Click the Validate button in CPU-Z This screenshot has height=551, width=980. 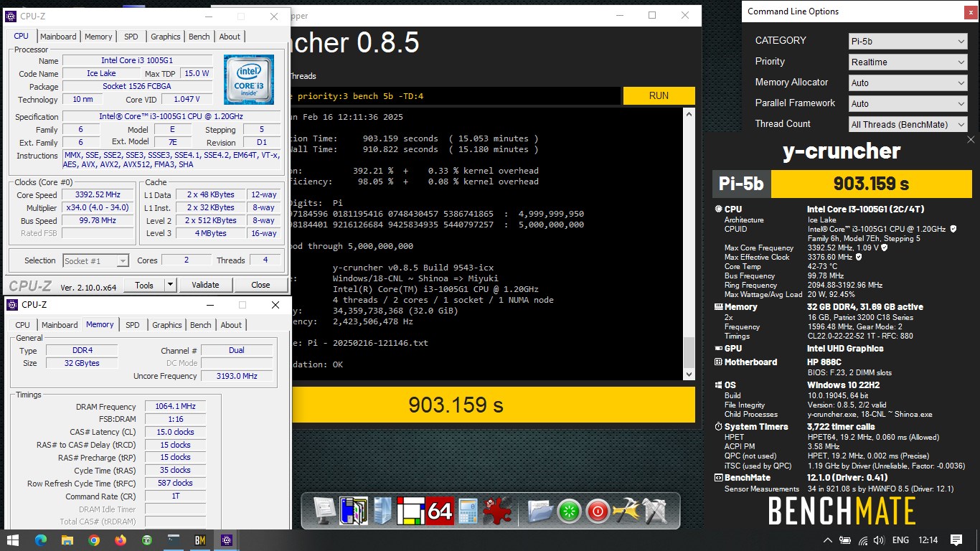pyautogui.click(x=205, y=285)
